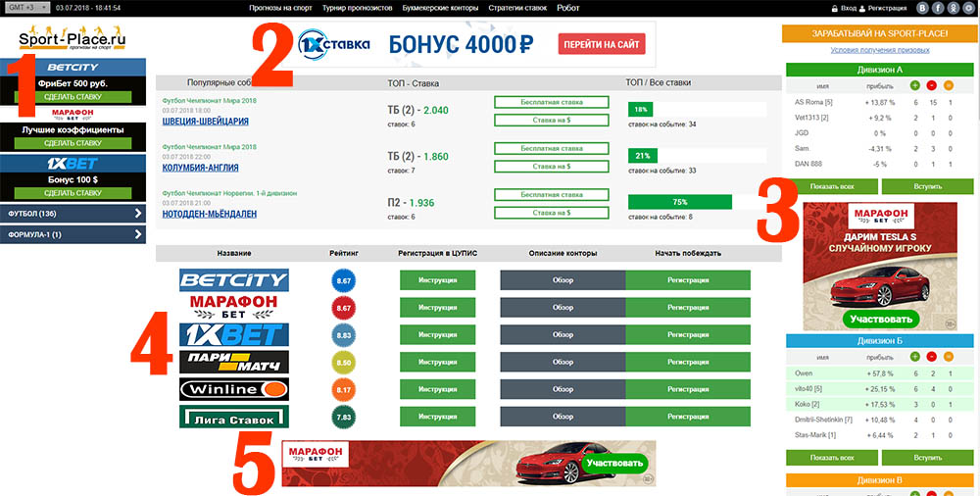Open the Прогнозы на спорт menu

tap(280, 8)
